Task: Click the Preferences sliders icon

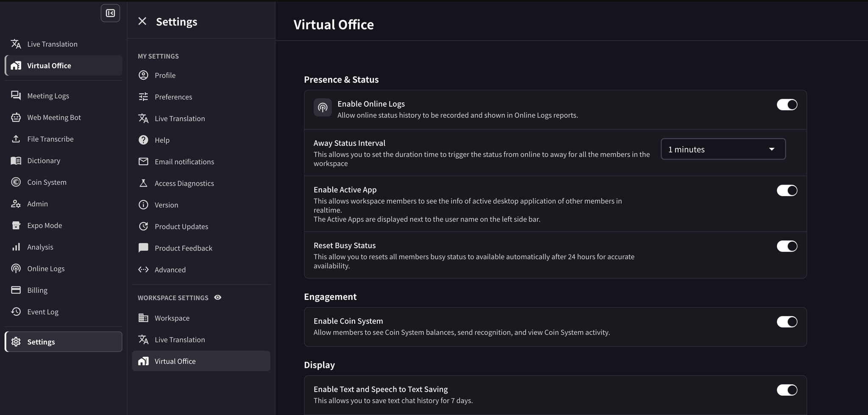Action: (x=143, y=97)
